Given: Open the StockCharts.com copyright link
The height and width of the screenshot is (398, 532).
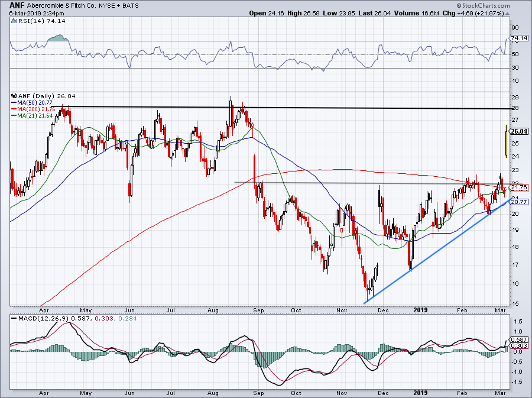Looking at the screenshot, I should click(x=483, y=5).
